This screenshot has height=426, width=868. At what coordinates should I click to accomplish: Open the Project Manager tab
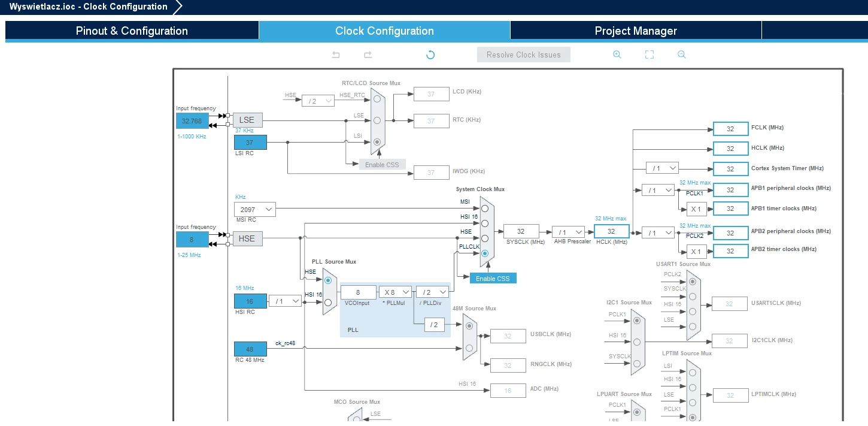click(636, 31)
